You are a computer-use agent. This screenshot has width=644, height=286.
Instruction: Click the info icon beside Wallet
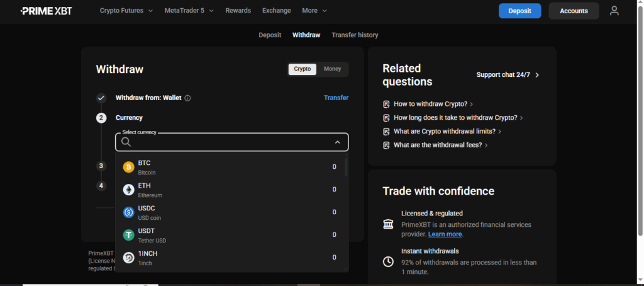click(187, 98)
